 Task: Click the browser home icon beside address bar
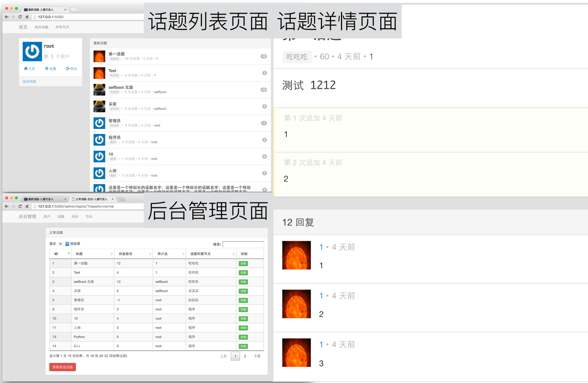click(x=27, y=17)
